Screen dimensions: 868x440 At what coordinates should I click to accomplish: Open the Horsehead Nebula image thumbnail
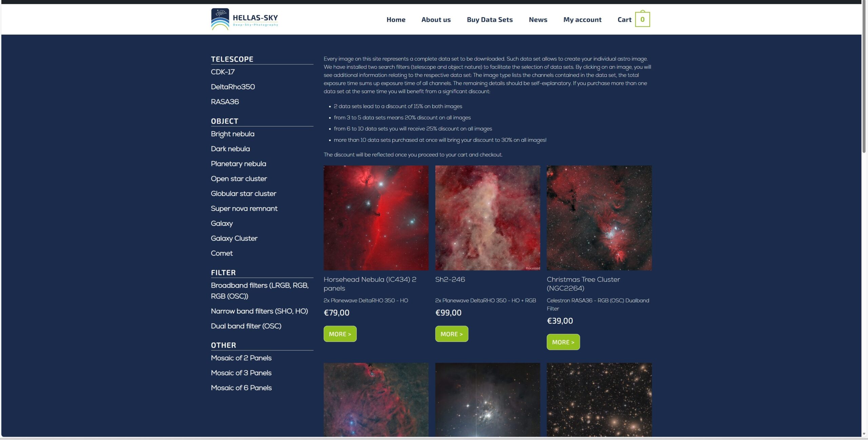click(376, 218)
